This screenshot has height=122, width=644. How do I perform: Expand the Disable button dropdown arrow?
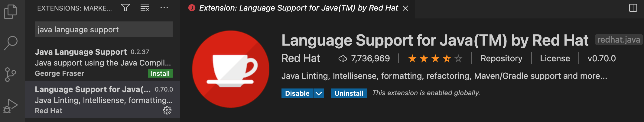pos(319,93)
